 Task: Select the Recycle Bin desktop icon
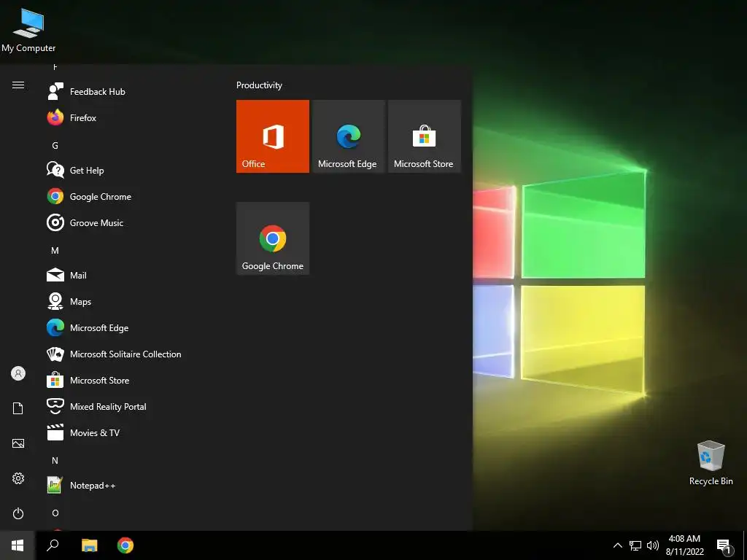[711, 463]
